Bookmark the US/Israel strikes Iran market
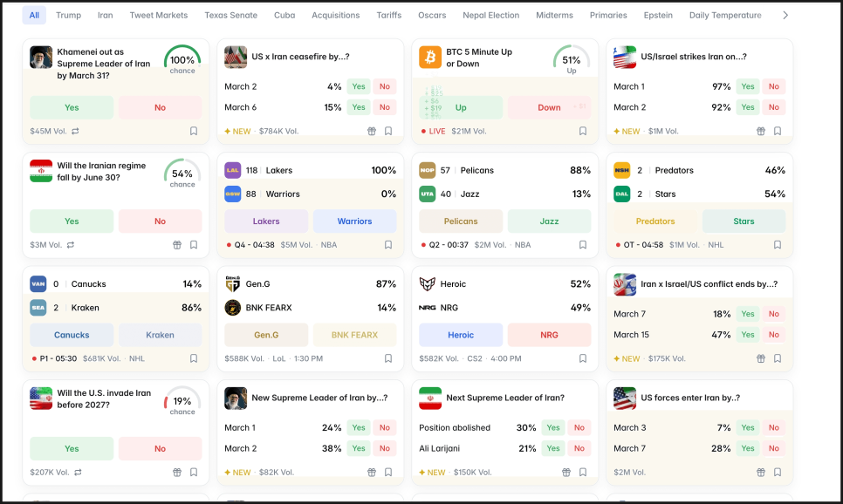Screen dimensions: 843x504 (778, 131)
